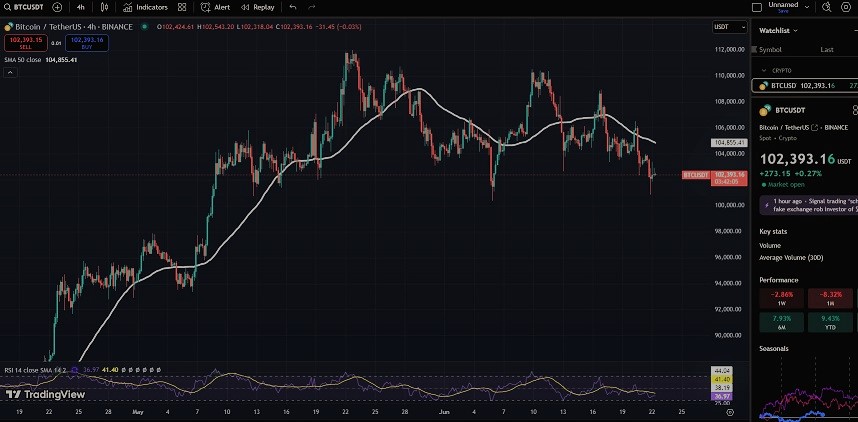Click the Bitcoin / TetherUS chart title
858x422 pixels.
click(x=74, y=26)
